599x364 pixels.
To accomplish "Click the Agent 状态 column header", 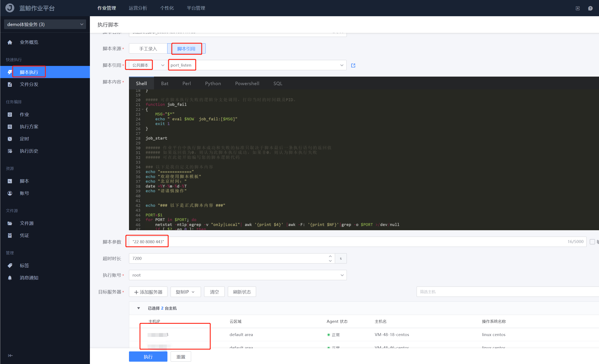I will coord(337,322).
